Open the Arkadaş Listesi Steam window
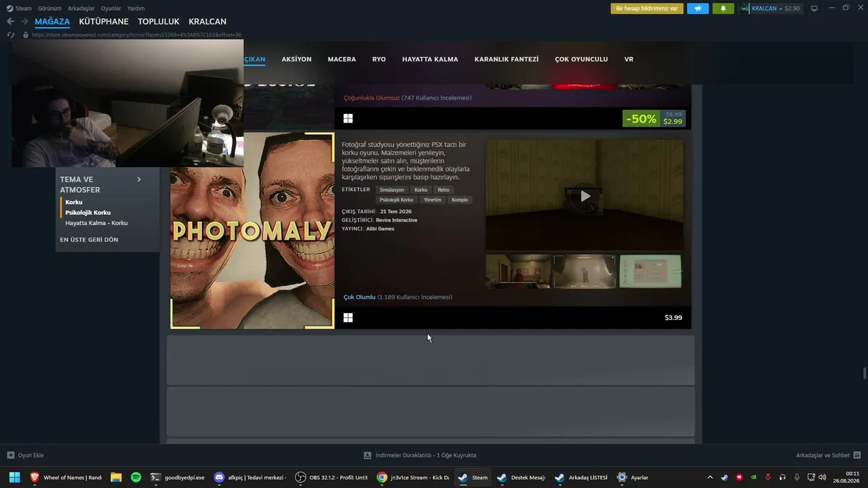 coord(581,477)
